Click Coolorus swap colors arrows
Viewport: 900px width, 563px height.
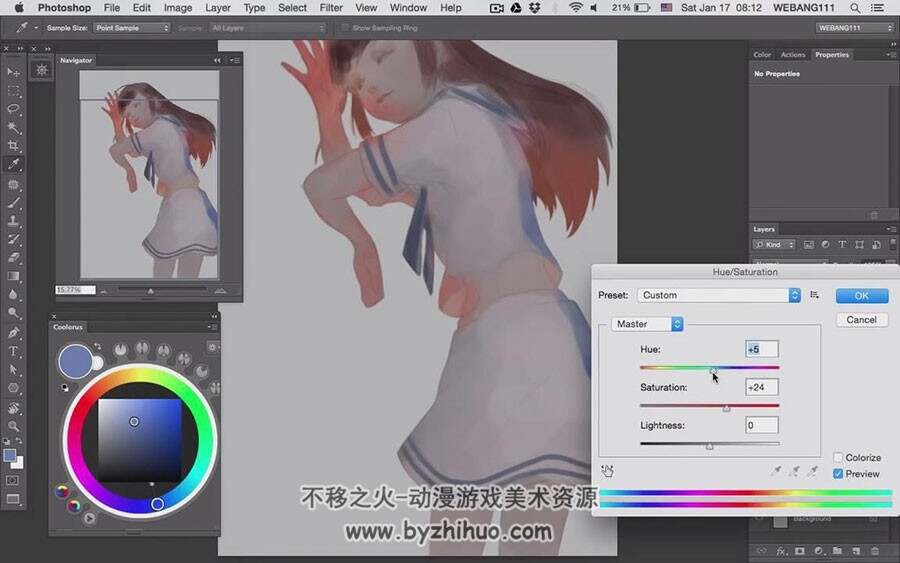[x=98, y=346]
